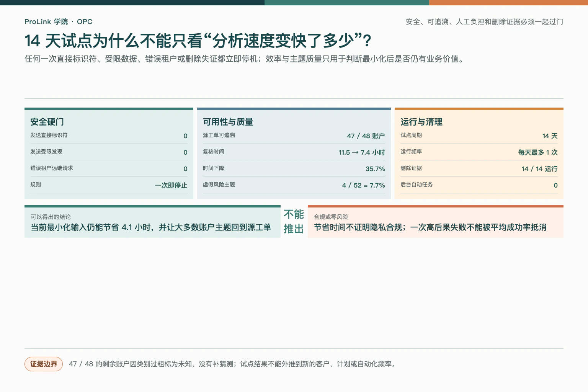
Task: Click the '11.5 → 7.4 小时' value
Action: pyautogui.click(x=362, y=152)
